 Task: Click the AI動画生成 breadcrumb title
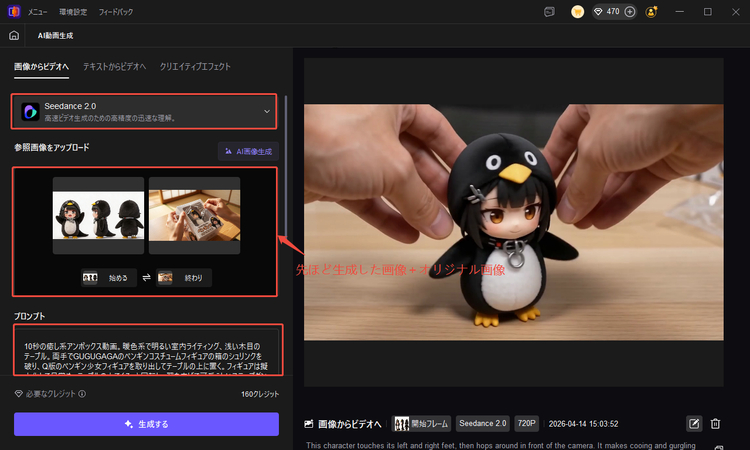pyautogui.click(x=55, y=35)
